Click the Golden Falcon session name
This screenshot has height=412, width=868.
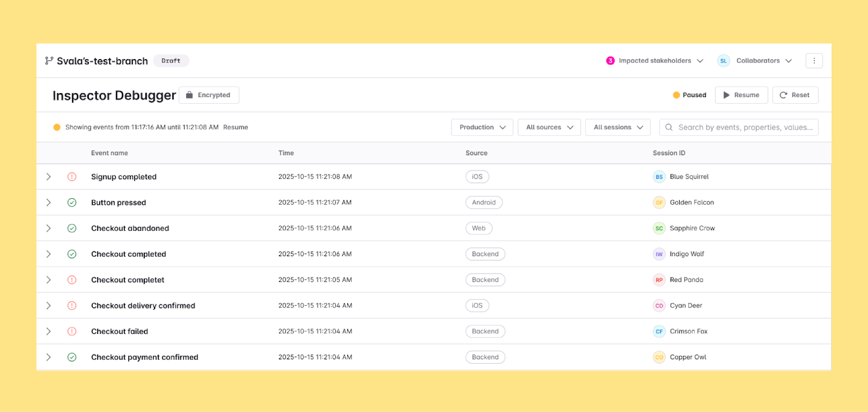692,202
